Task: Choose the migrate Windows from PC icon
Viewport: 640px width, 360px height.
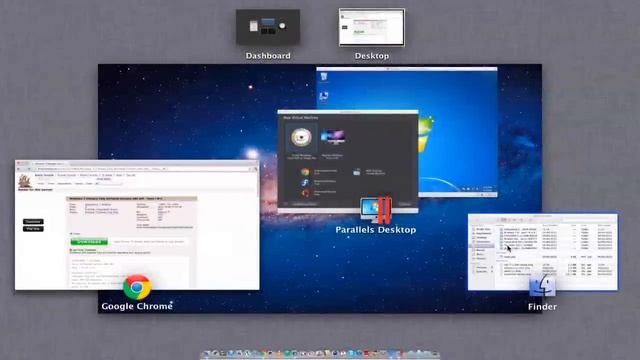Action: pyautogui.click(x=332, y=137)
